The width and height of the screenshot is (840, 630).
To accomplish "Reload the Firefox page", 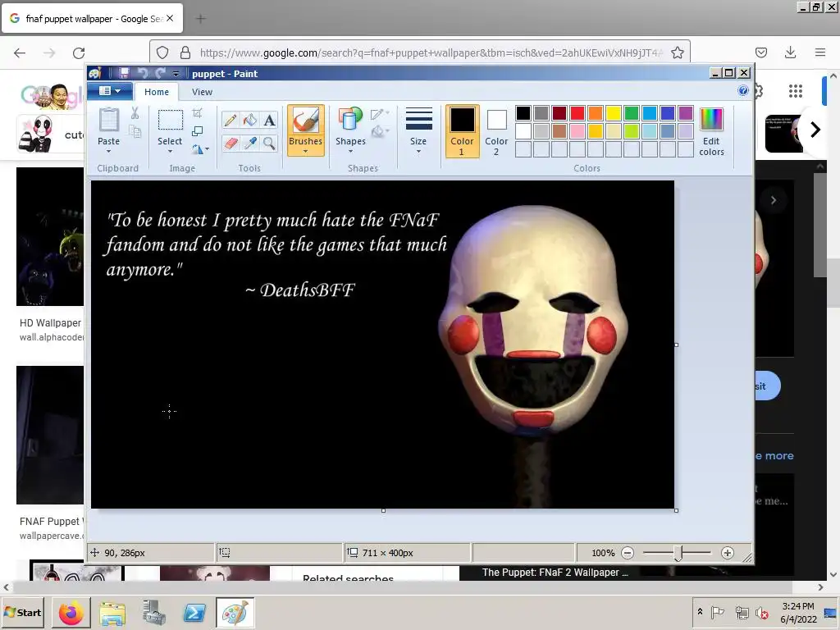I will pos(79,52).
